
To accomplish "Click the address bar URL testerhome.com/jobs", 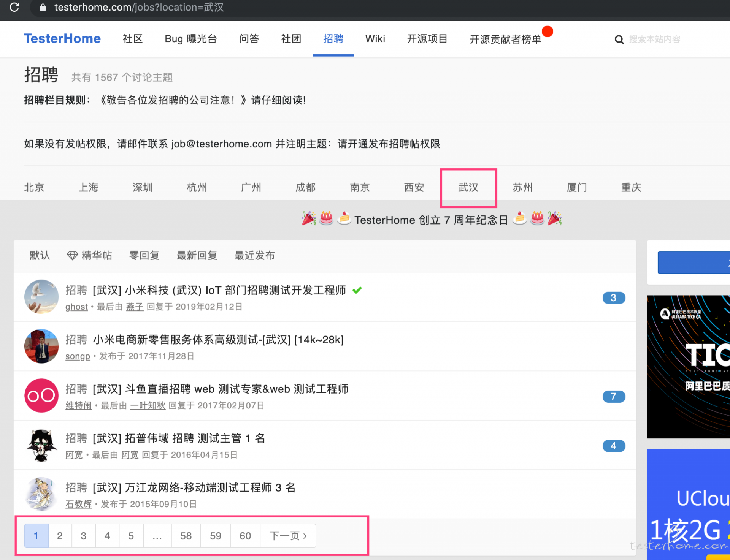I will click(139, 8).
